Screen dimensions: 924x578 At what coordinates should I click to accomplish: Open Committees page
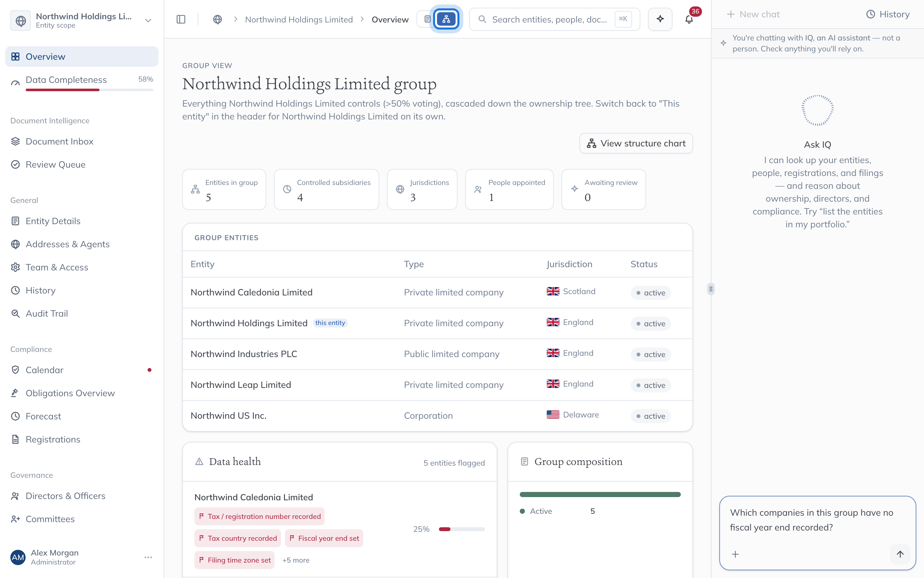pyautogui.click(x=82, y=519)
